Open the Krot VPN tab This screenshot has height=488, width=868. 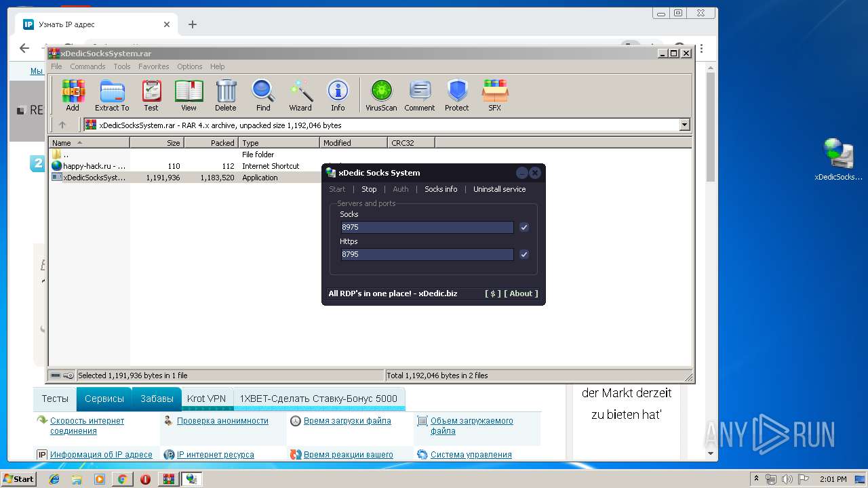pyautogui.click(x=207, y=399)
